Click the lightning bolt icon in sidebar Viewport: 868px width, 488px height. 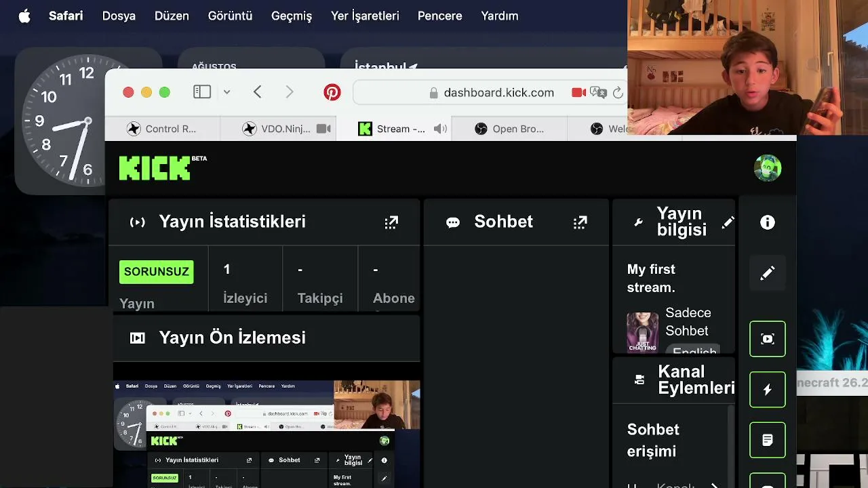click(768, 390)
